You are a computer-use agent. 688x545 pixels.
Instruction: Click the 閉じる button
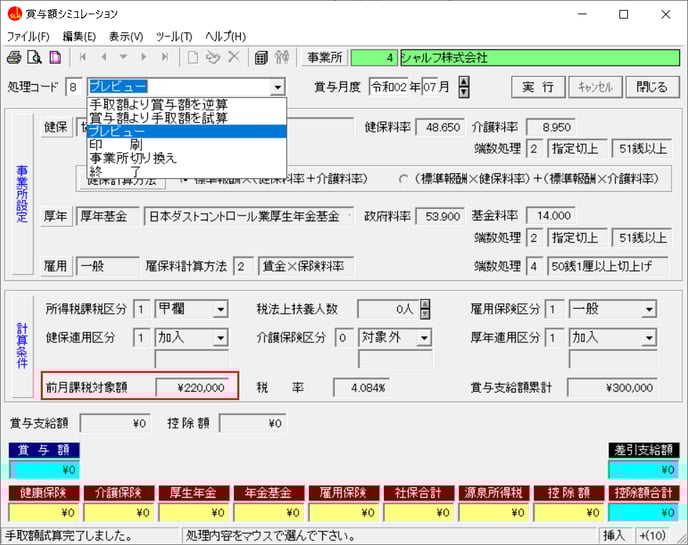pos(652,87)
